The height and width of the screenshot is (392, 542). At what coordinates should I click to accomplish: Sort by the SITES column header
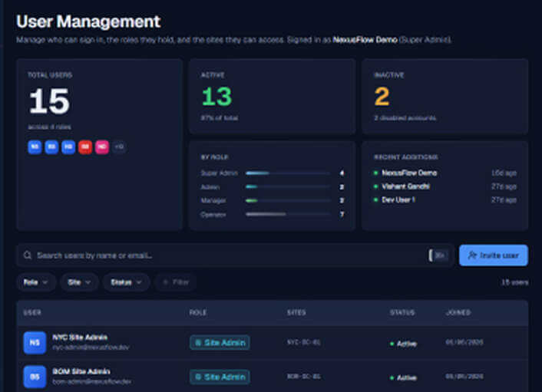click(x=296, y=312)
